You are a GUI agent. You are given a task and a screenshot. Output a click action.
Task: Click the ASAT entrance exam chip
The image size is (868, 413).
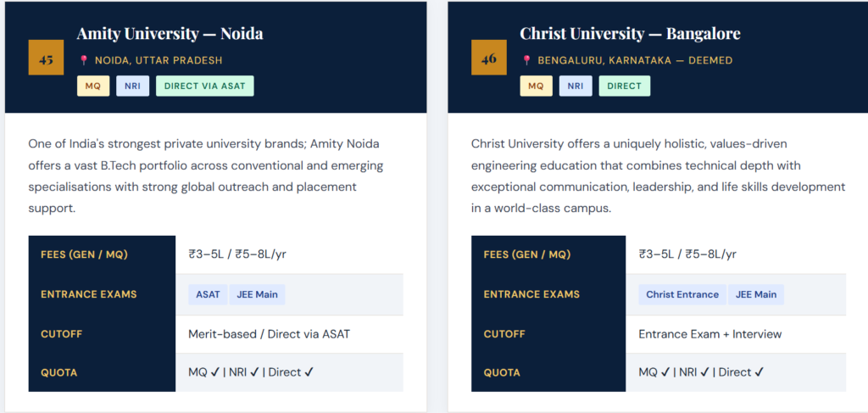(x=208, y=294)
